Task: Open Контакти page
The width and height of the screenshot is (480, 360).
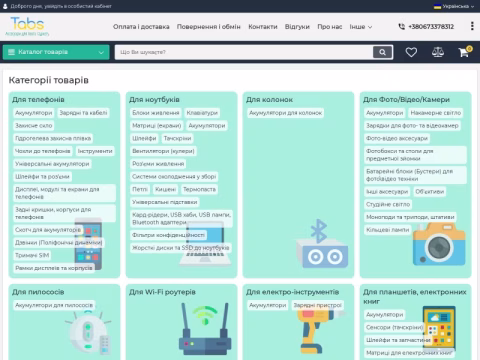Action: tap(263, 27)
